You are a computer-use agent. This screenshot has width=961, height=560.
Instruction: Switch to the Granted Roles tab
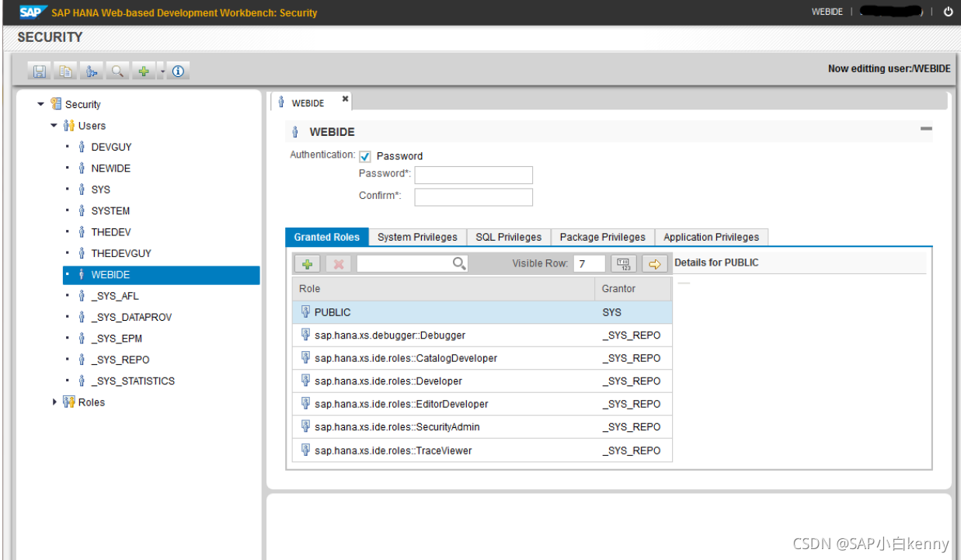pyautogui.click(x=327, y=238)
